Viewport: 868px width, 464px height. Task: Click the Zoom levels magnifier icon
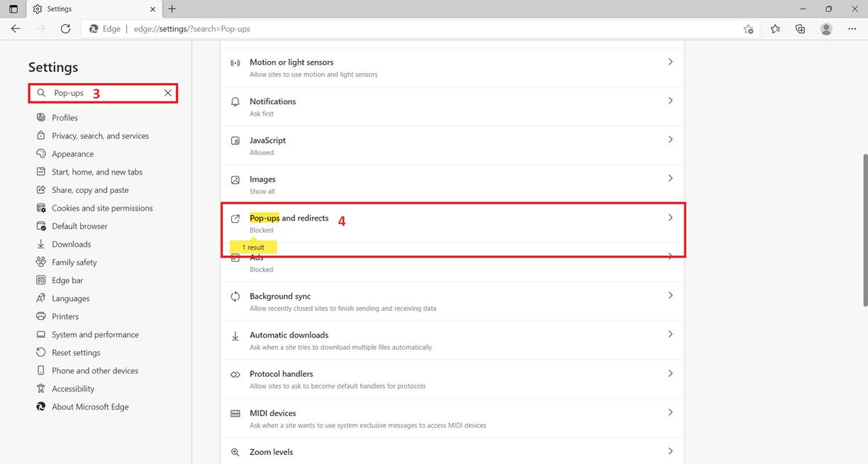(x=235, y=452)
